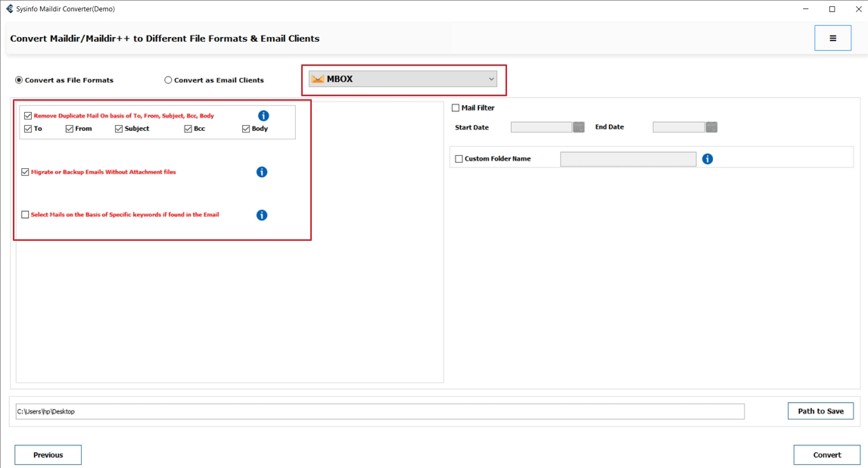Viewport: 868px width, 468px height.
Task: Click info icon for Remove Duplicate Mail
Action: [x=263, y=116]
